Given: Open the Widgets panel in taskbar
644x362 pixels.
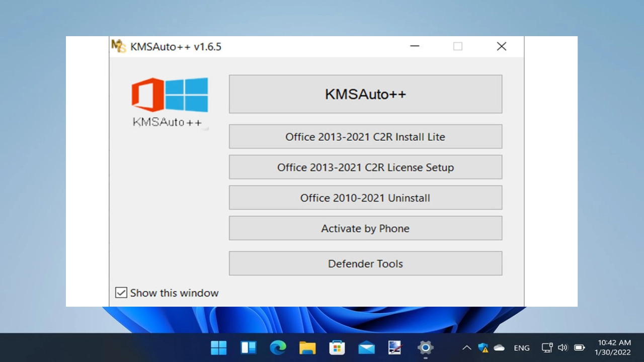Looking at the screenshot, I should coord(249,347).
